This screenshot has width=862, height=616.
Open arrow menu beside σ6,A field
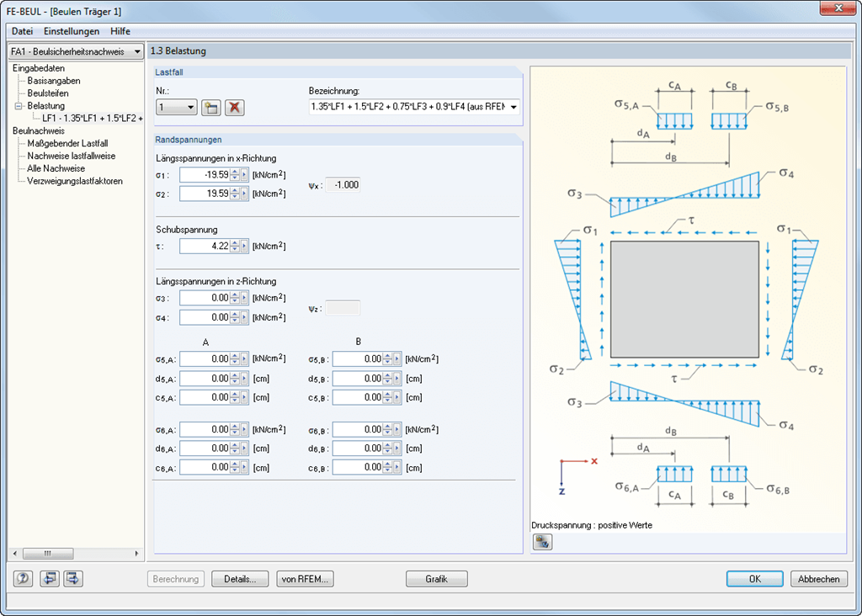click(x=245, y=430)
